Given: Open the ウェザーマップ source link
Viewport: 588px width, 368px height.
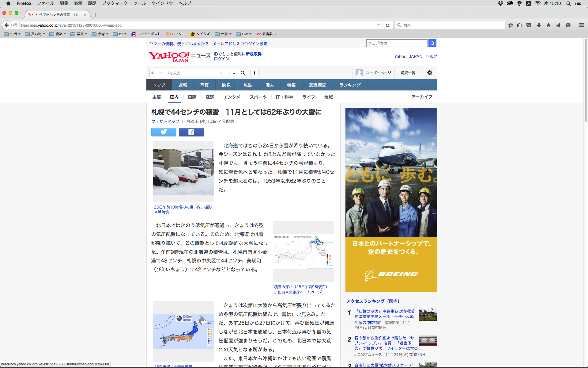Looking at the screenshot, I should (165, 121).
